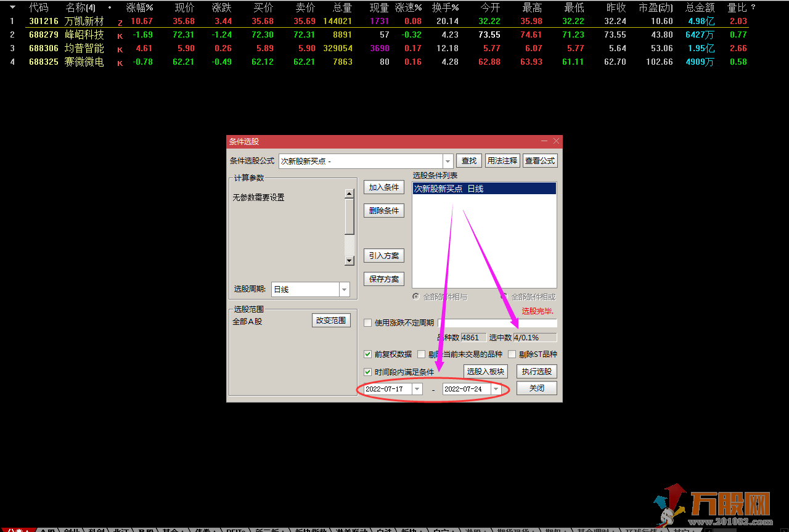The width and height of the screenshot is (789, 532).
Task: Open the start date 2022-07-17 dropdown arrow
Action: coord(417,389)
